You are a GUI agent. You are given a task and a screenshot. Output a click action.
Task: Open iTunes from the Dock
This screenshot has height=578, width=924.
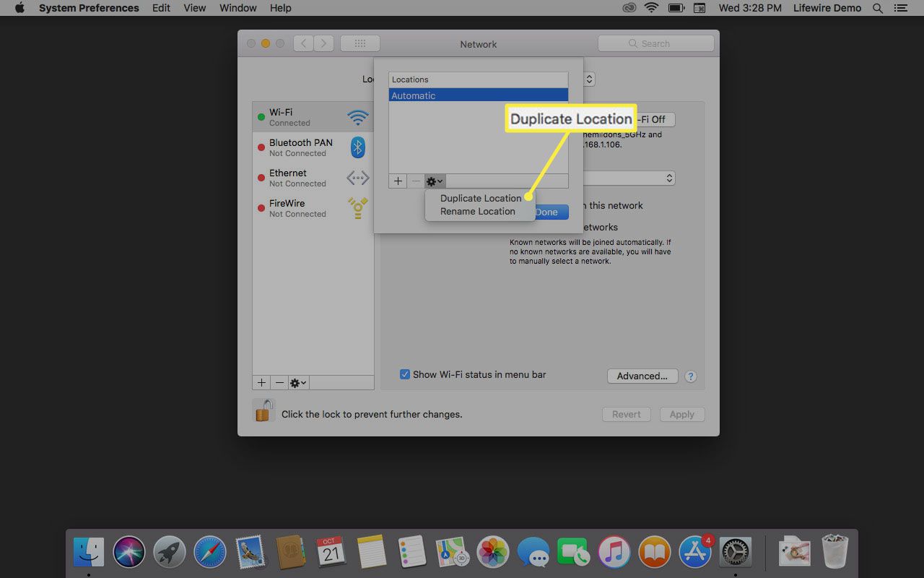[614, 553]
